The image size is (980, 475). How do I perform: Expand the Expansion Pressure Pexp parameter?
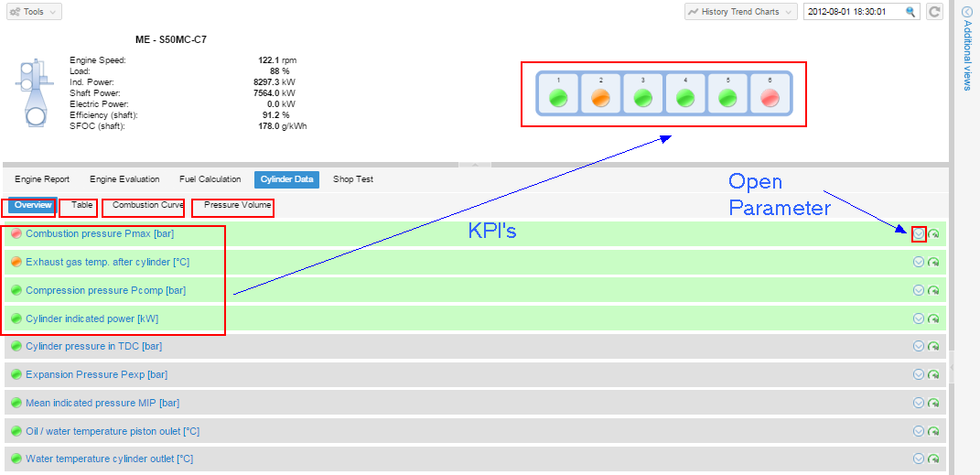pyautogui.click(x=919, y=374)
